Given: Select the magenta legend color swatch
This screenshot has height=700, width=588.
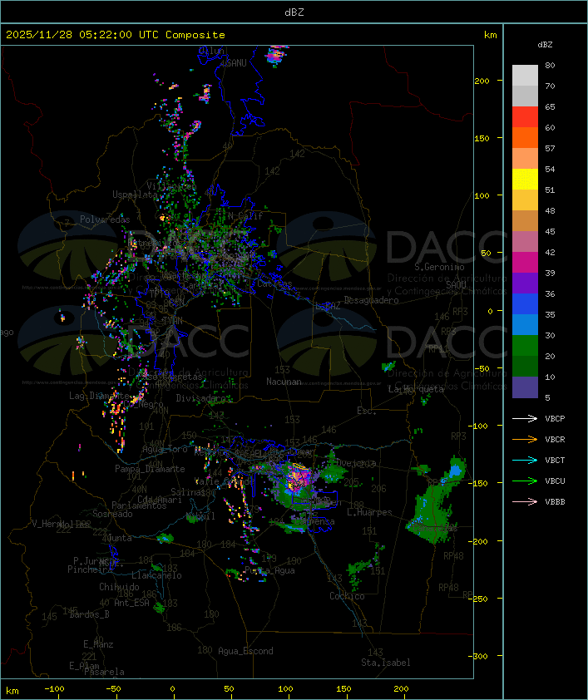Looking at the screenshot, I should [x=525, y=263].
